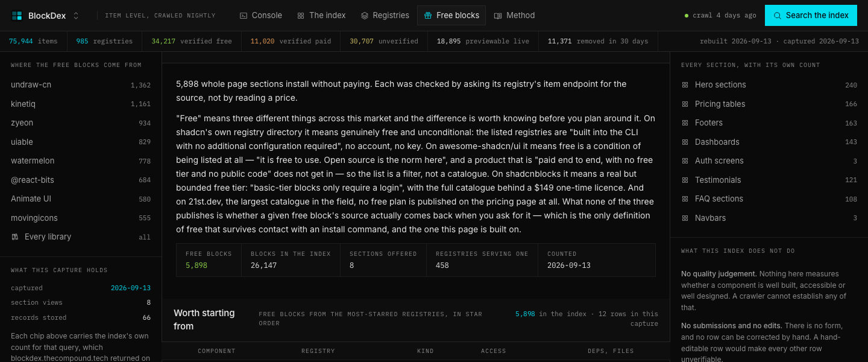
Task: Click the DEPS, FILES column header
Action: [x=611, y=351]
